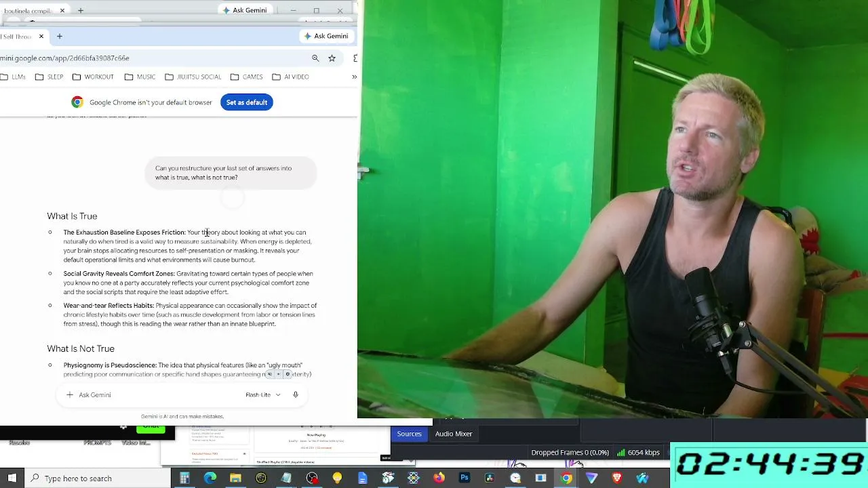This screenshot has height=488, width=868.
Task: Close the tab in the back Chrome window
Action: click(62, 11)
